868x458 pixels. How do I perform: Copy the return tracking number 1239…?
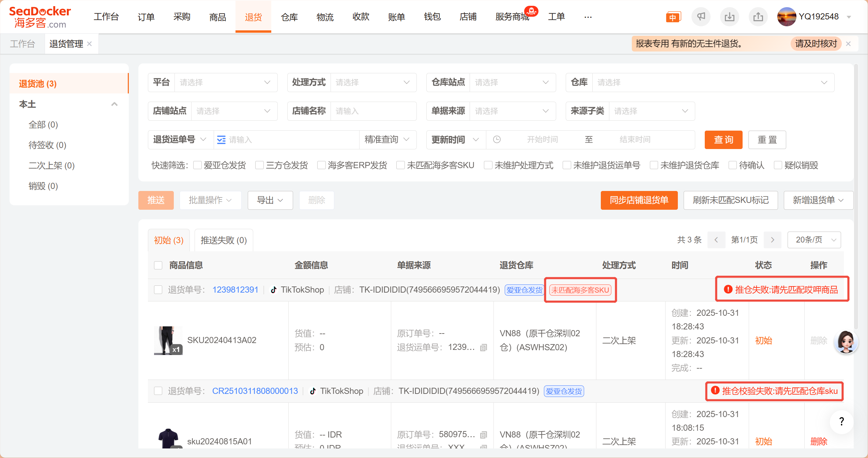coord(483,348)
